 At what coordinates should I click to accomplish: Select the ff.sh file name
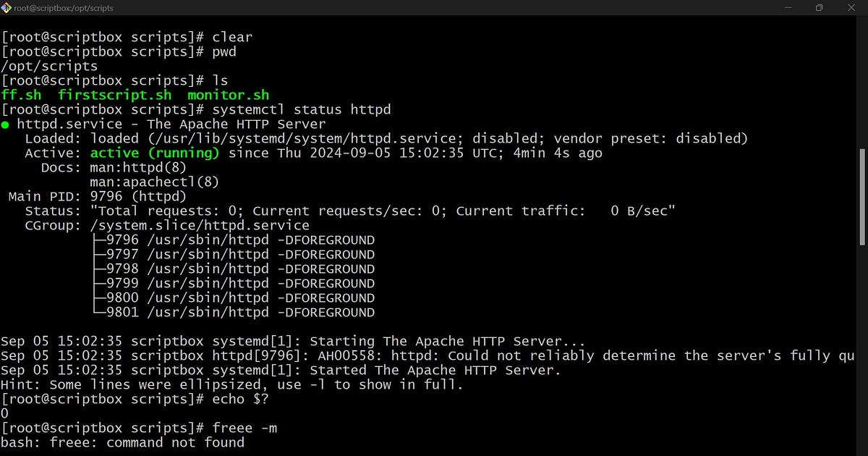(x=21, y=95)
